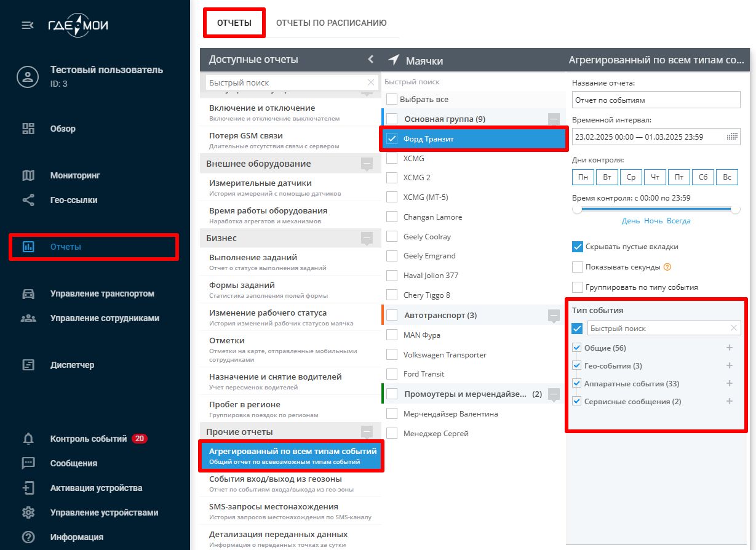
Task: Open Мониторинг map icon in sidebar
Action: click(x=28, y=175)
